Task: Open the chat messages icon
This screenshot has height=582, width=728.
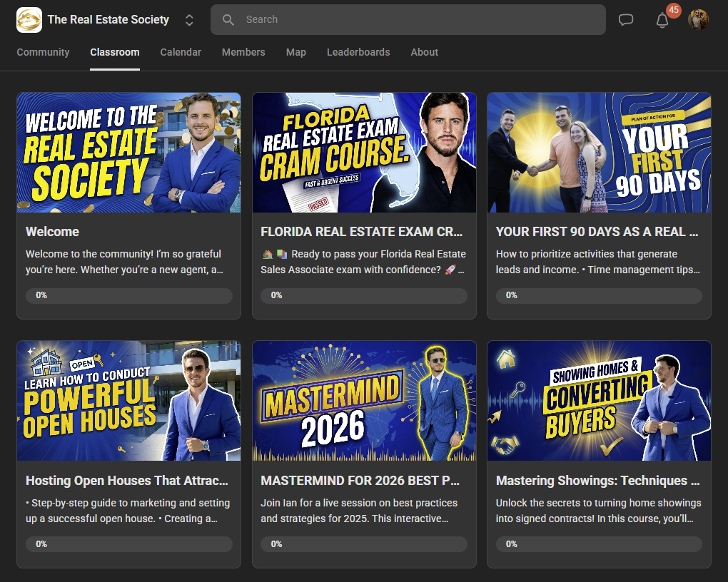Action: [626, 19]
